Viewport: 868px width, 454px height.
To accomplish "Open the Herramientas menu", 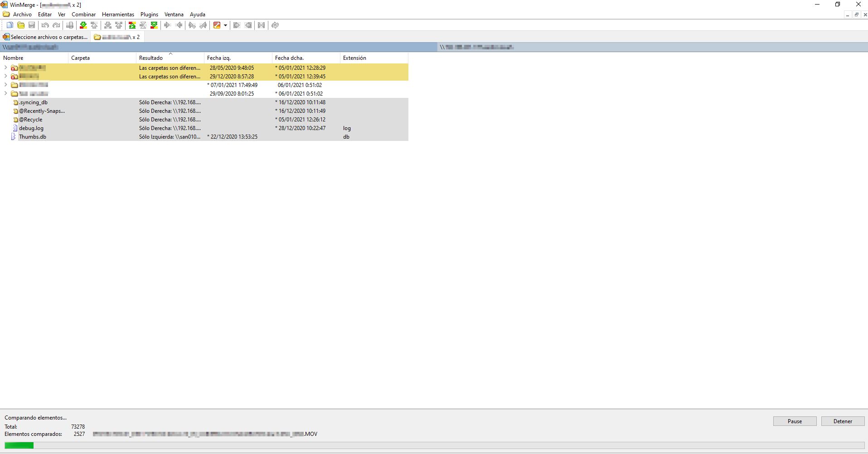I will pos(118,14).
